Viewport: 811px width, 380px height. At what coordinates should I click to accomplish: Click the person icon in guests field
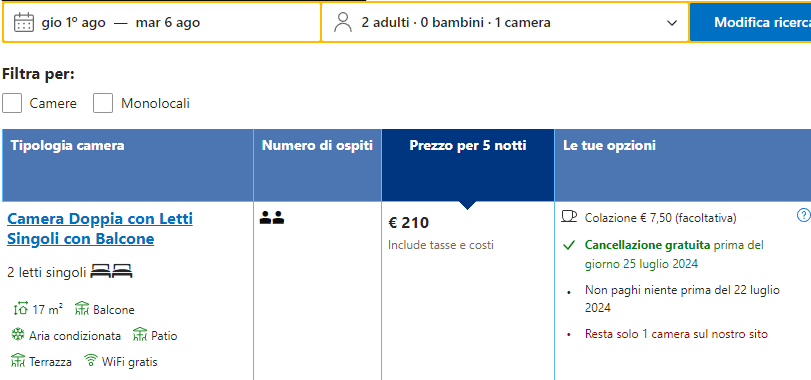pos(342,23)
